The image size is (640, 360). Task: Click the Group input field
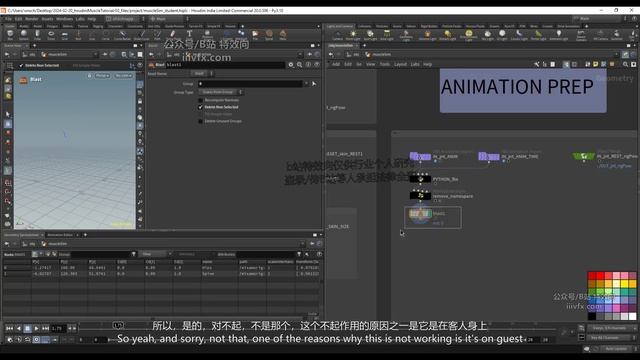250,84
